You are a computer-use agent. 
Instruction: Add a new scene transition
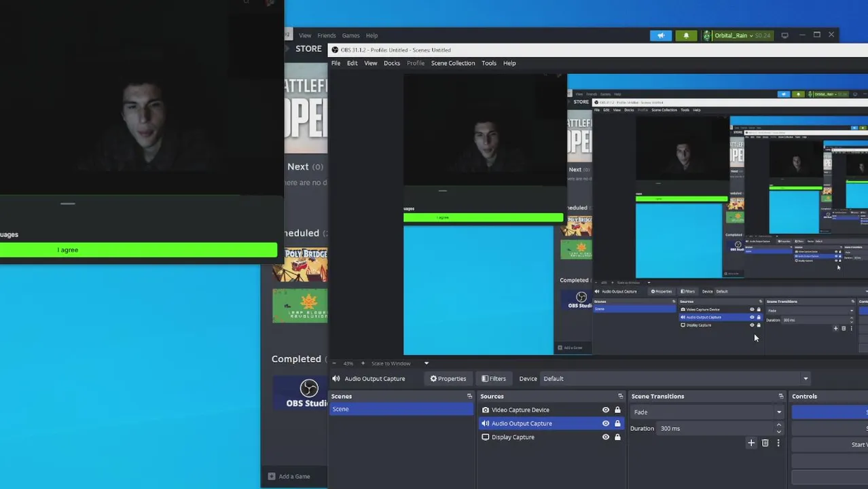(751, 443)
